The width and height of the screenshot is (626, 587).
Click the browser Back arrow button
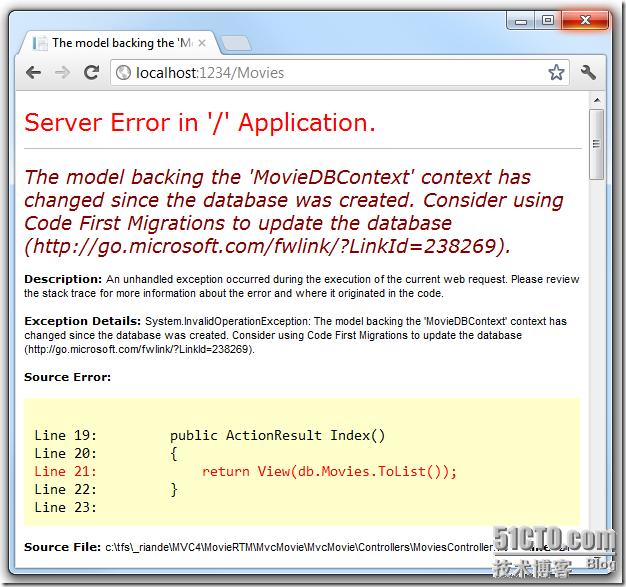tap(33, 73)
